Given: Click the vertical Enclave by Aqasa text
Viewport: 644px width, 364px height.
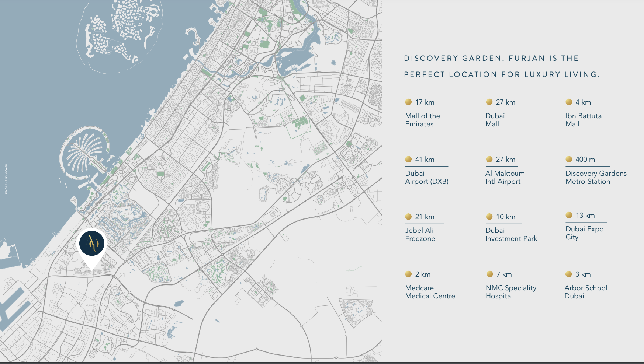Looking at the screenshot, I should click(x=6, y=179).
